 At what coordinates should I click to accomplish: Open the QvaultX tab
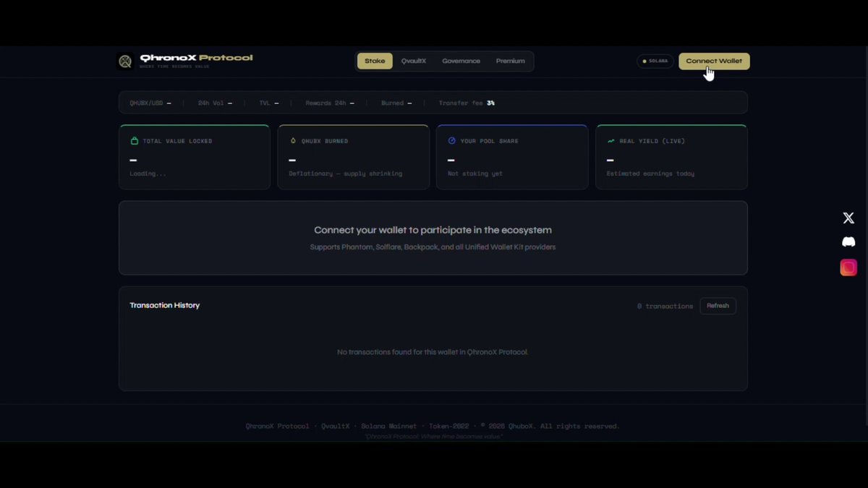pos(414,61)
